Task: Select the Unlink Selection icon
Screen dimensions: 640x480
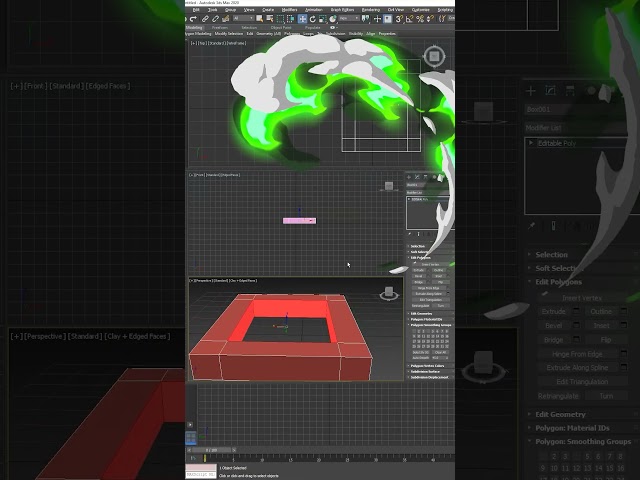Action: pyautogui.click(x=216, y=19)
